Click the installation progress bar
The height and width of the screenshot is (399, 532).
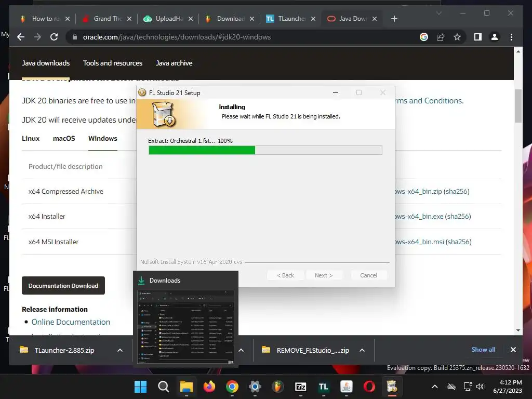point(265,150)
